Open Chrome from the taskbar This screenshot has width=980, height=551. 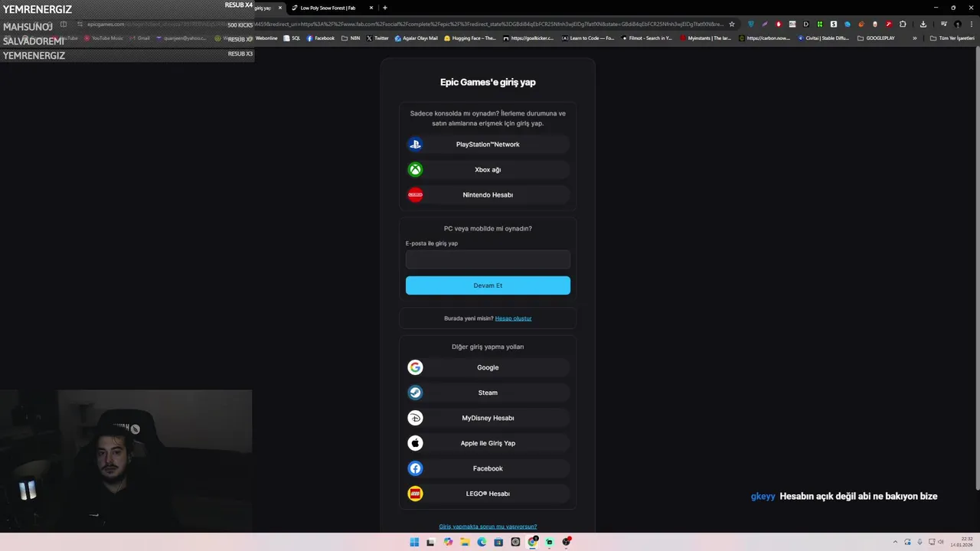pos(532,542)
